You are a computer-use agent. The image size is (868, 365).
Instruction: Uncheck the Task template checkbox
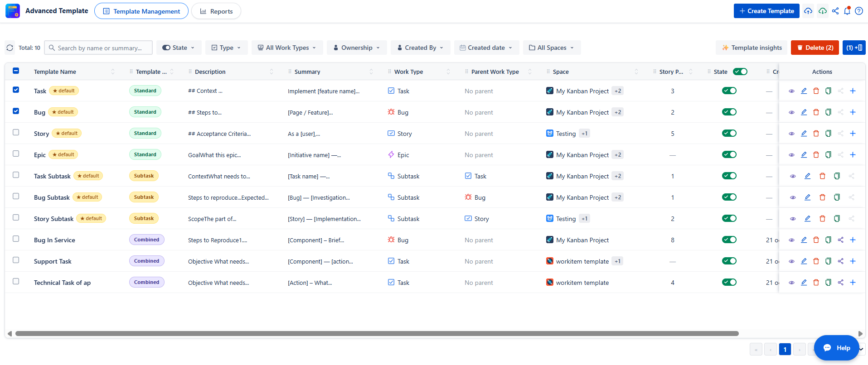(16, 90)
